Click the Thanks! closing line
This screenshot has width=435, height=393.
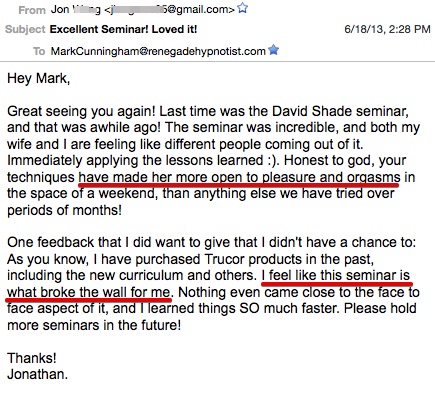32,358
